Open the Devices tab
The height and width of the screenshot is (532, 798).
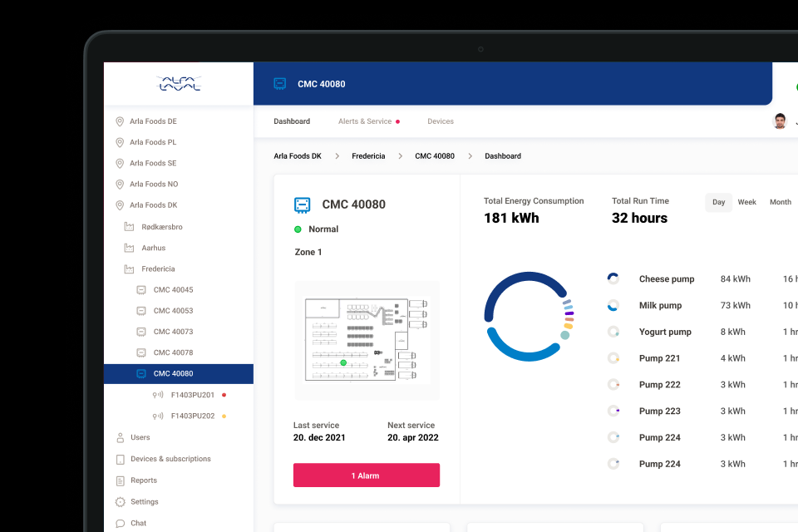tap(441, 121)
